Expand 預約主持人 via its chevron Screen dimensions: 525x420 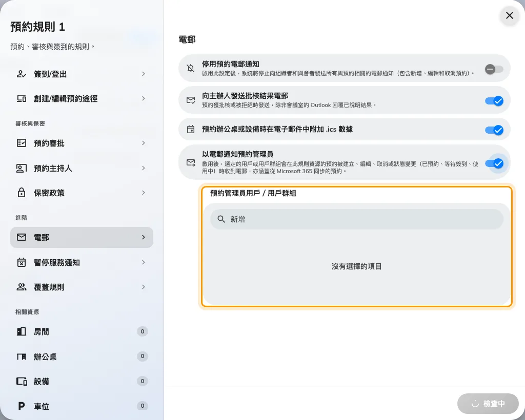(x=144, y=168)
